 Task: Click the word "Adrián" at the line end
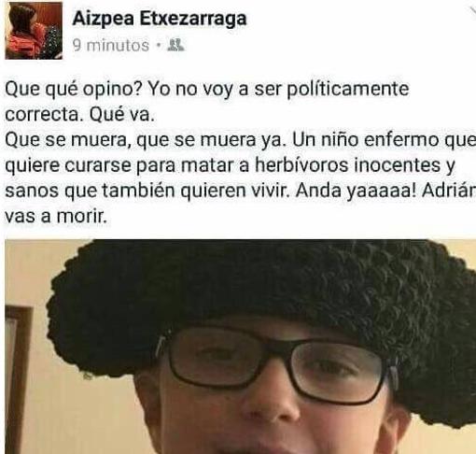tap(449, 191)
